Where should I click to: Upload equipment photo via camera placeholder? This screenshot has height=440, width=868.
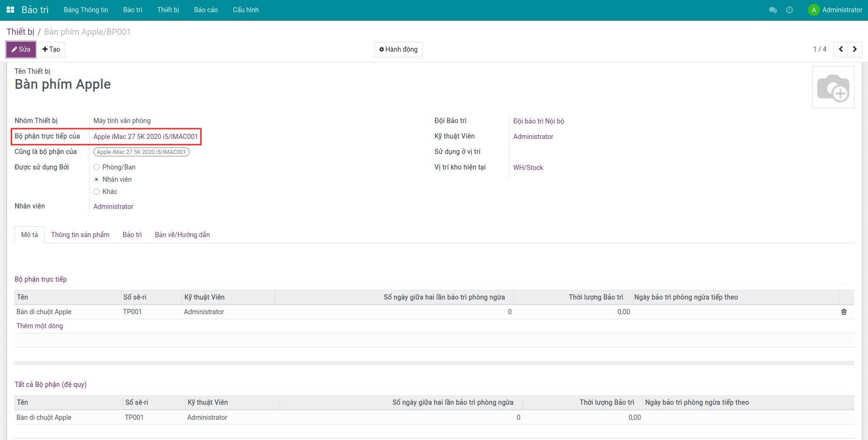pyautogui.click(x=833, y=88)
